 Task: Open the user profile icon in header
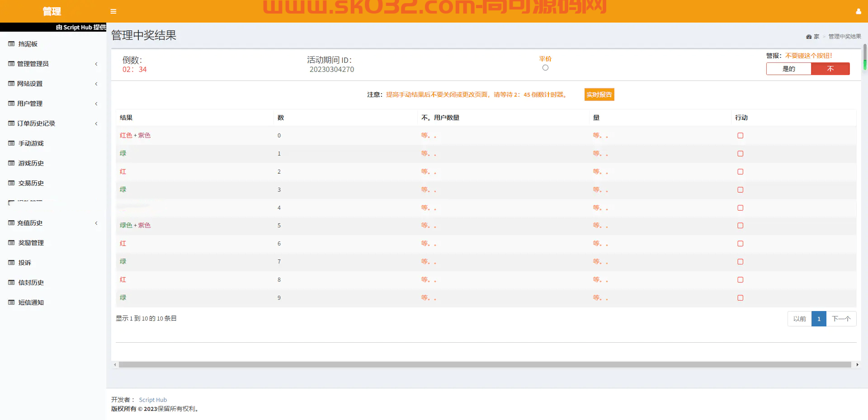point(859,11)
